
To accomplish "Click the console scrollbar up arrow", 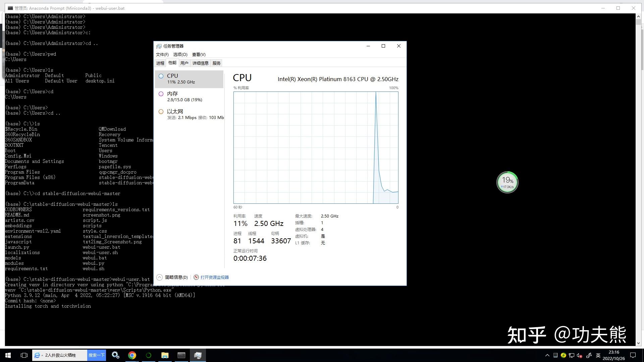I will (638, 16).
